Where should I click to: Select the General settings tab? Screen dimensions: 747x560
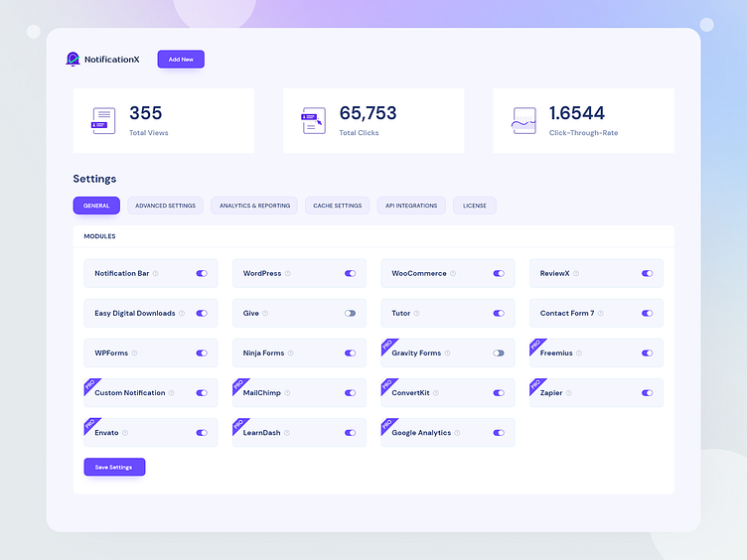point(96,206)
